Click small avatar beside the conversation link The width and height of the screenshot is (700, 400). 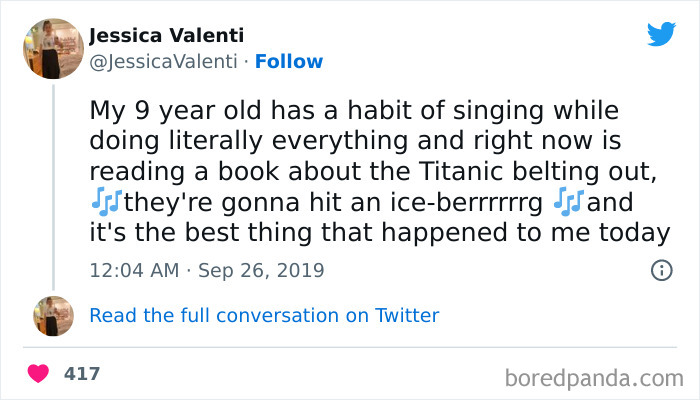53,315
